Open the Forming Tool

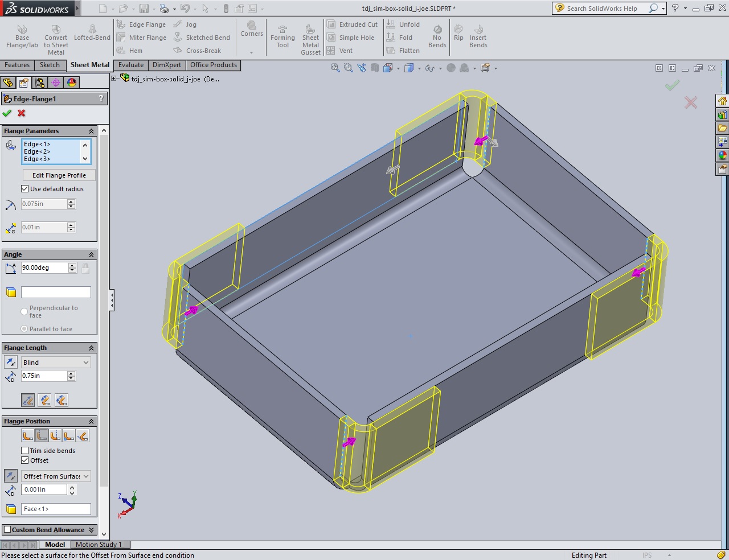[282, 37]
